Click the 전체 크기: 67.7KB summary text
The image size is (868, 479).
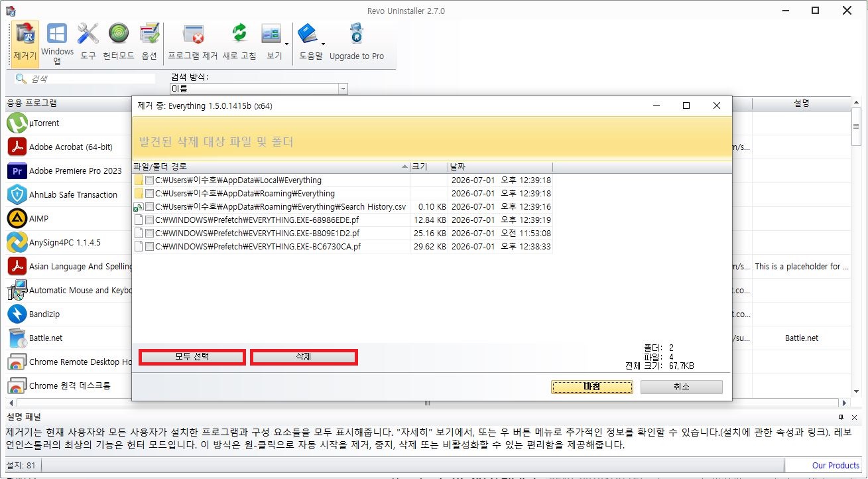(659, 366)
